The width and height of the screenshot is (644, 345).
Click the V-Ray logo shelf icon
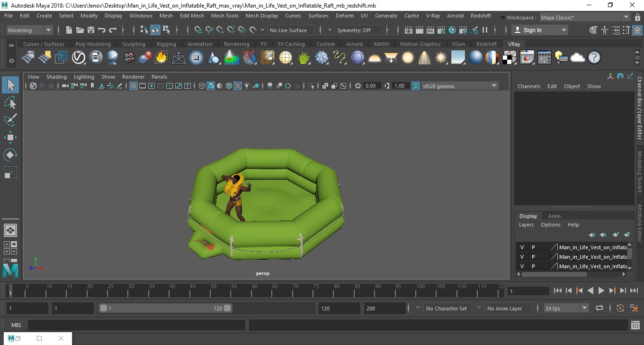pyautogui.click(x=78, y=58)
